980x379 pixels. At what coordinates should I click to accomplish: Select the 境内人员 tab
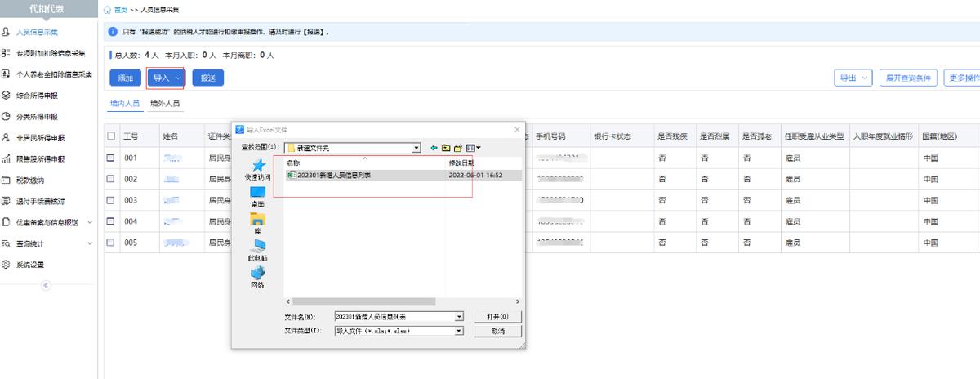(x=125, y=105)
